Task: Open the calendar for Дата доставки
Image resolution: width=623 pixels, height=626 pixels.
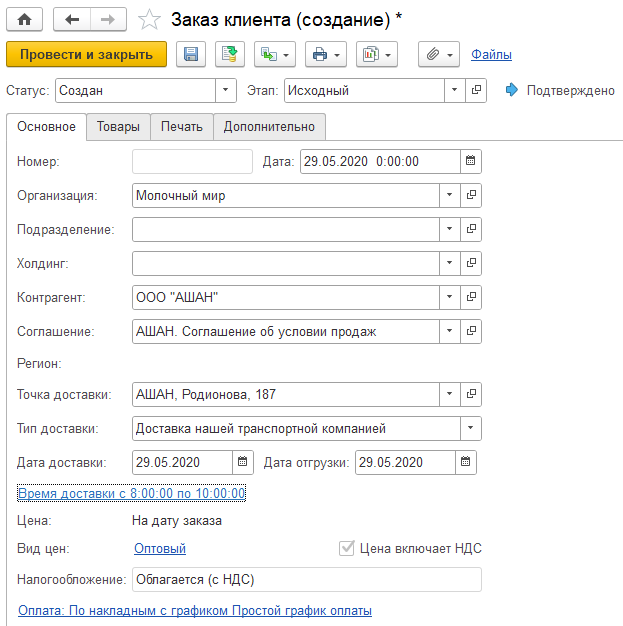Action: point(243,462)
